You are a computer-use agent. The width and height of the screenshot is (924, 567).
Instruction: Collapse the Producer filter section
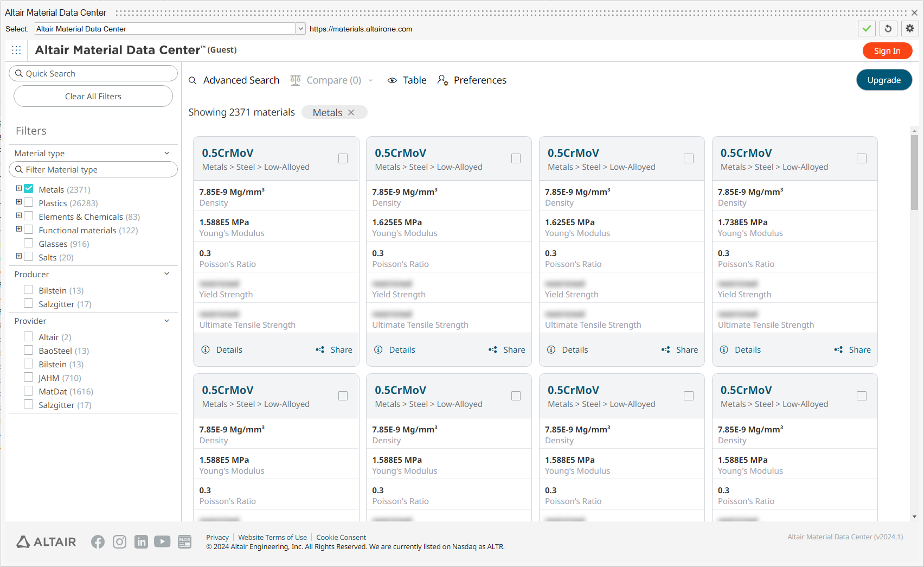[166, 274]
